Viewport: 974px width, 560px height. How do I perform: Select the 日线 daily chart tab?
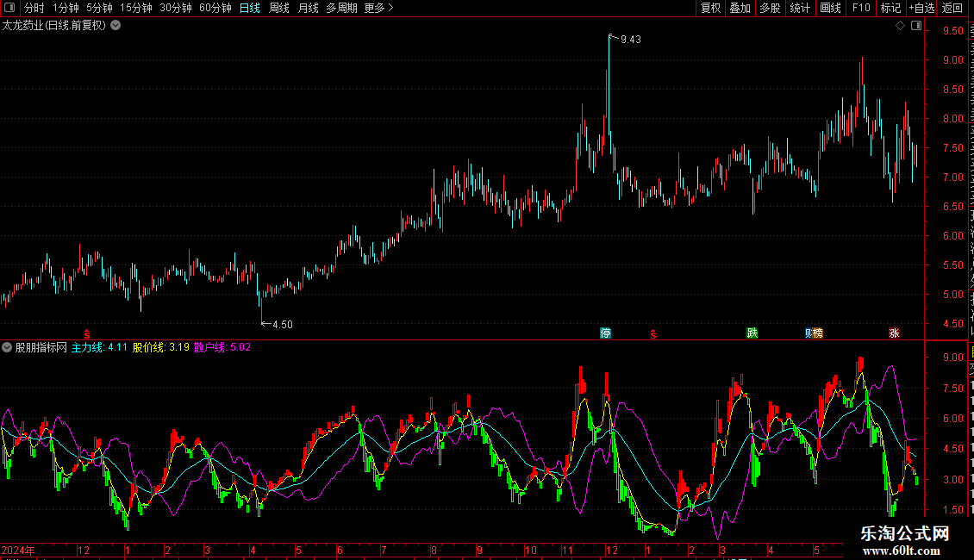point(250,8)
